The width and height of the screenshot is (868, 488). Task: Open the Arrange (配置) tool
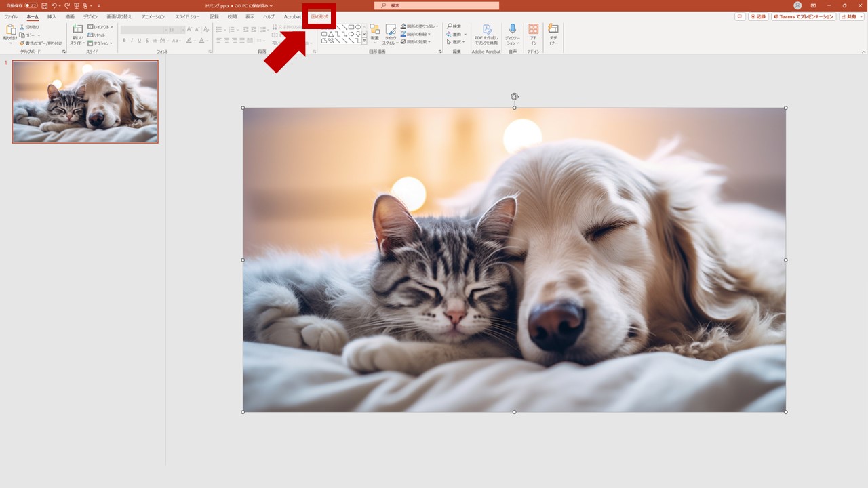(x=374, y=30)
